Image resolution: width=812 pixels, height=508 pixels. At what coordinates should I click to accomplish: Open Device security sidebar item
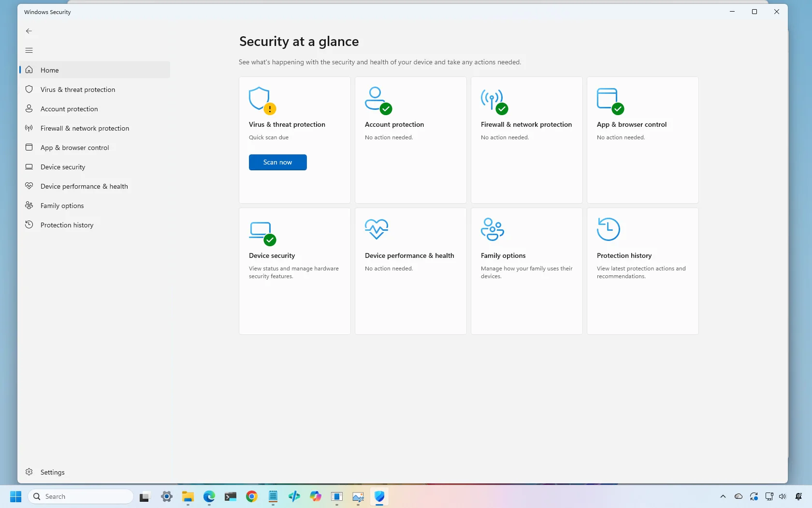95,167
